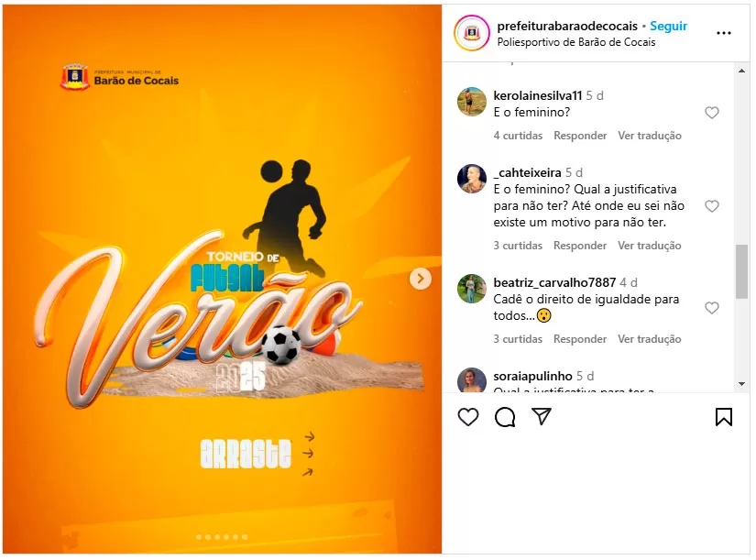Open Poliesportivo de Barão de Cocais location
The width and height of the screenshot is (756, 560).
[576, 42]
